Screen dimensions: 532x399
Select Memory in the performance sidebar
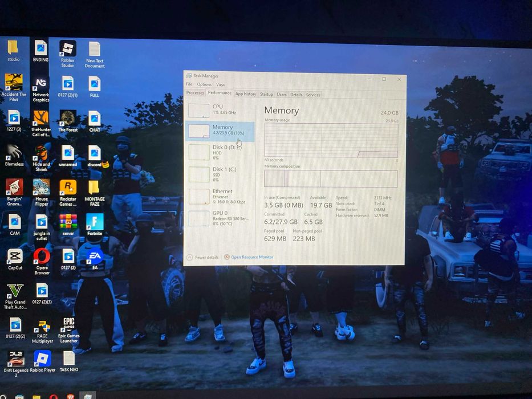point(220,131)
